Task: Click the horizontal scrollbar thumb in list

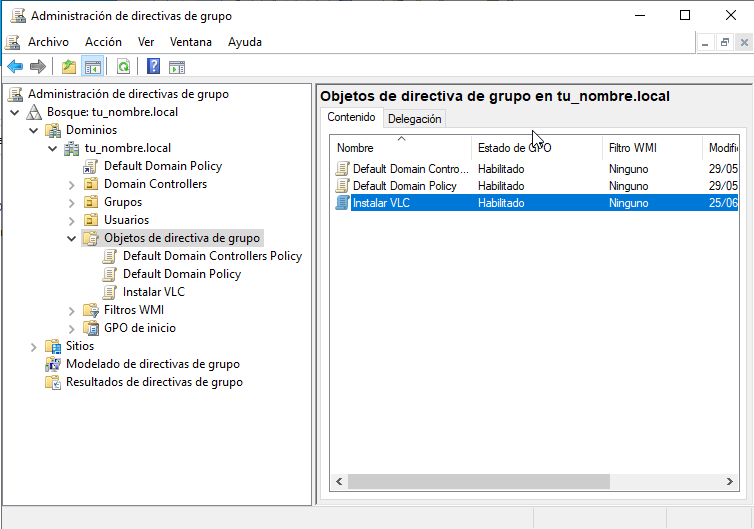Action: (x=479, y=481)
